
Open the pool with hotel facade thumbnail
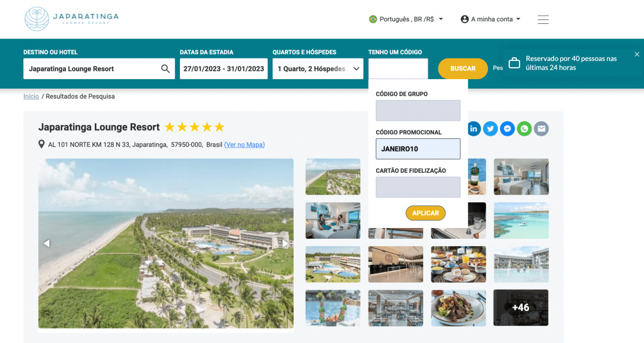521,264
